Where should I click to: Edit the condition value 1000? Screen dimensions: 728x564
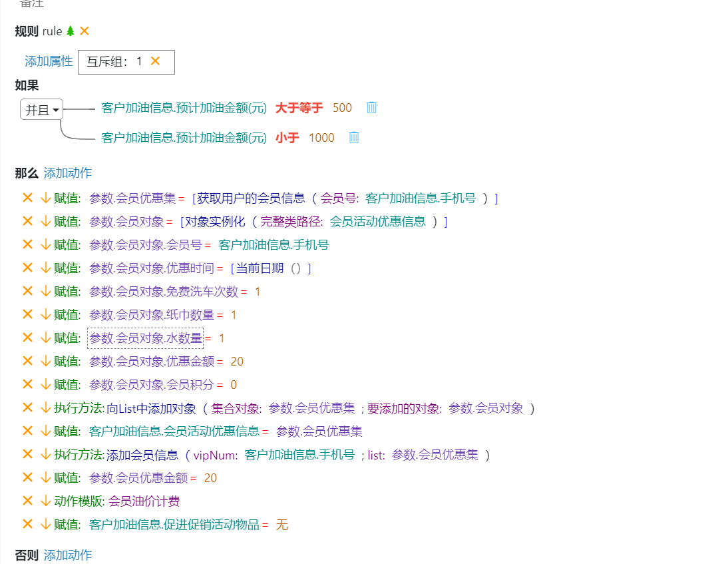pyautogui.click(x=321, y=138)
